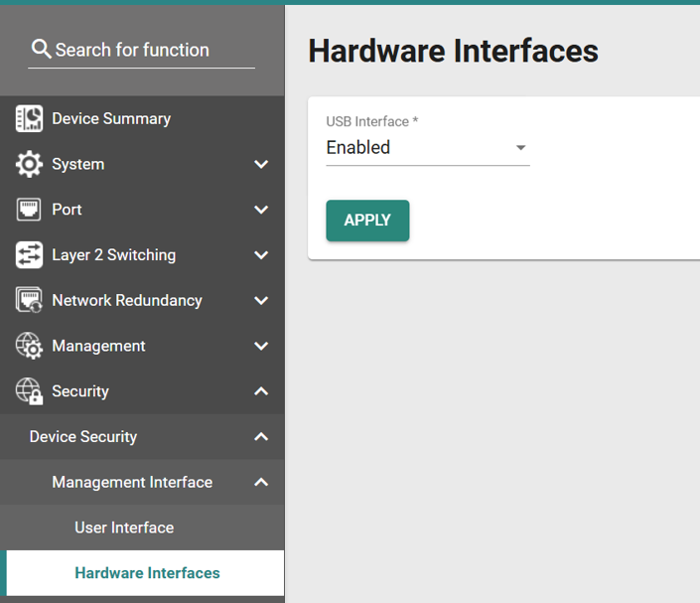Viewport: 700px width, 603px height.
Task: Focus the Search for function field
Action: [x=142, y=50]
